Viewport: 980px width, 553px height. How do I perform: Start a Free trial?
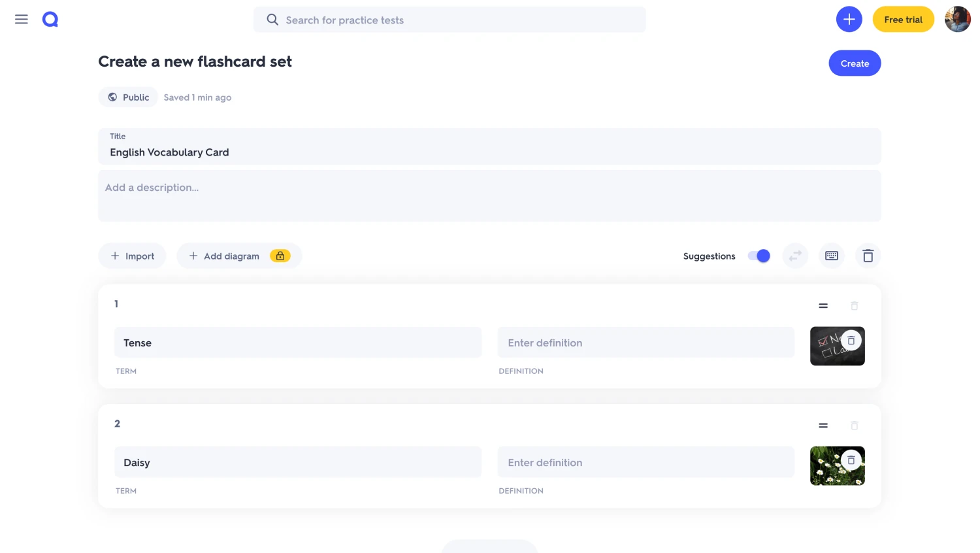(x=903, y=19)
